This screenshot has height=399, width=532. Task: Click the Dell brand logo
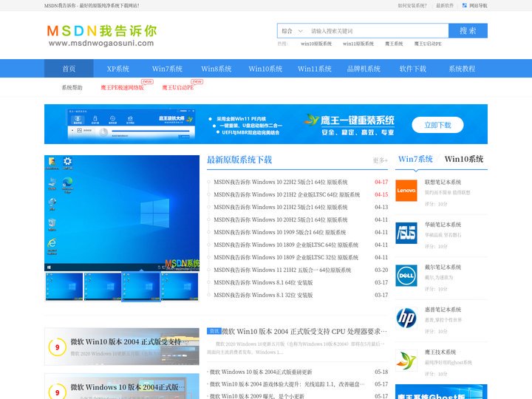point(406,276)
